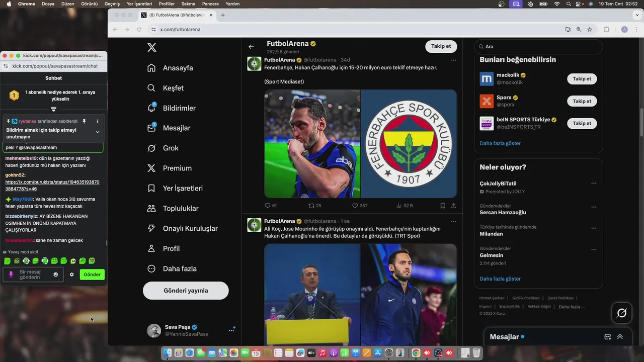Click the Ara search field
644x362 pixels.
(538, 47)
